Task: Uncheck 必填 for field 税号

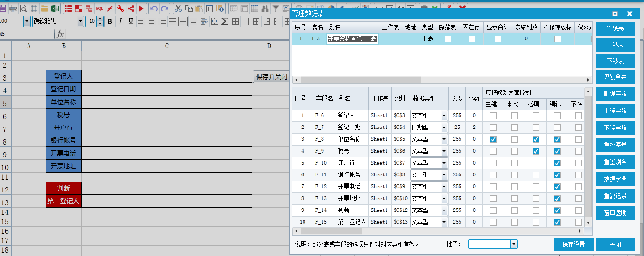Action: tap(536, 151)
